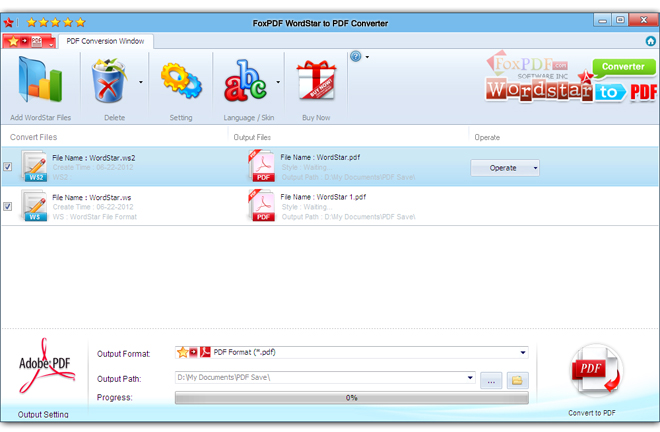Click the Operate button

coord(503,168)
